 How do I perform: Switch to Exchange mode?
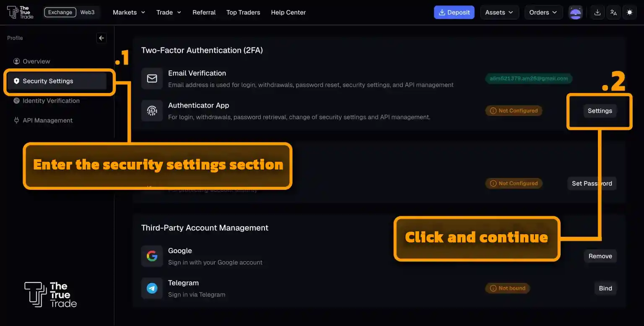click(x=60, y=13)
